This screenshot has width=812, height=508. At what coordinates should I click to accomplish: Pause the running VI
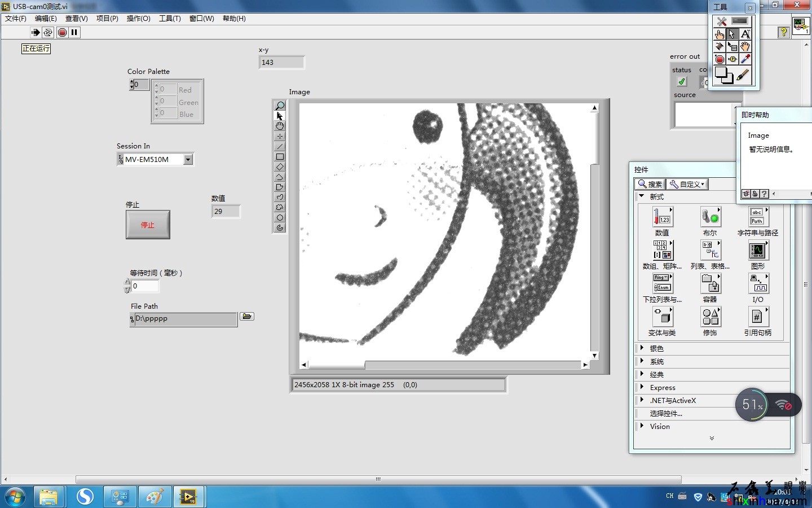click(74, 33)
